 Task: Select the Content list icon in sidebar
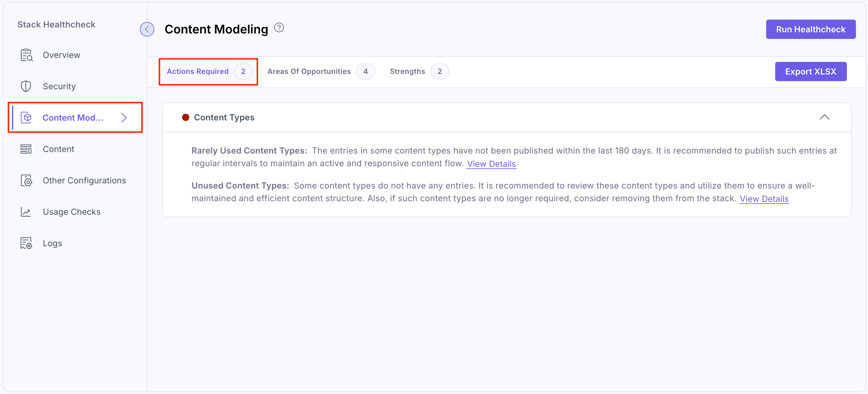point(26,149)
